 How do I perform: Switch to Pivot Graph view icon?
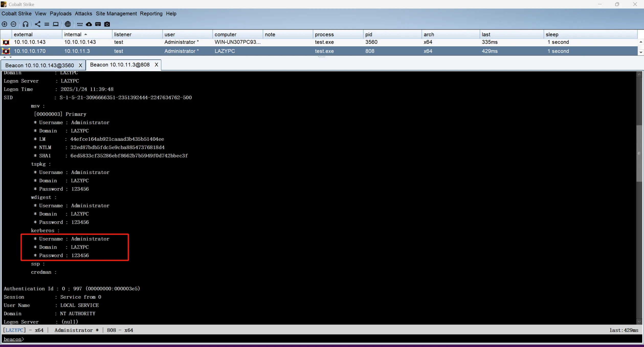click(x=38, y=24)
